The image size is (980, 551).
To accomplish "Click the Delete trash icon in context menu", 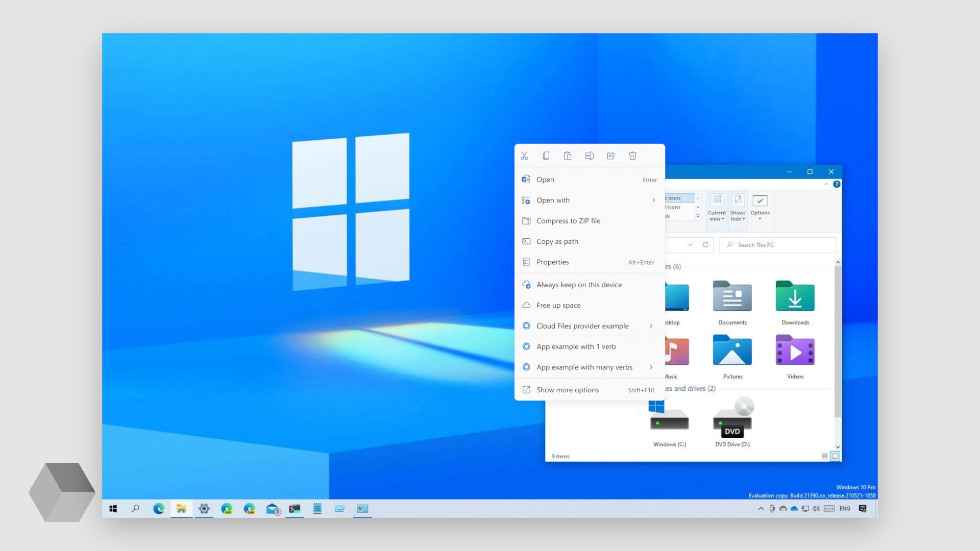I will 632,156.
